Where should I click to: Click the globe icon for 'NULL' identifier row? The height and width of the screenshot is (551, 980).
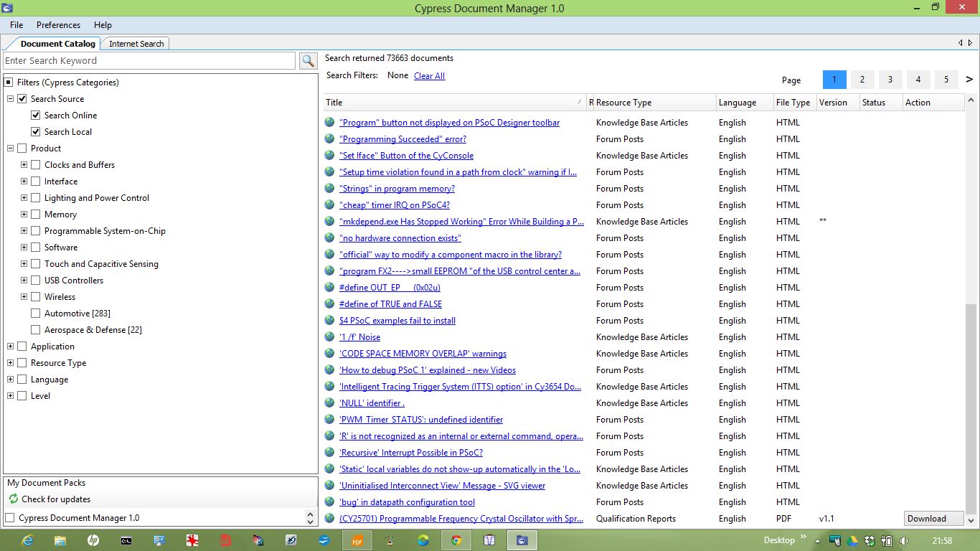click(x=329, y=402)
